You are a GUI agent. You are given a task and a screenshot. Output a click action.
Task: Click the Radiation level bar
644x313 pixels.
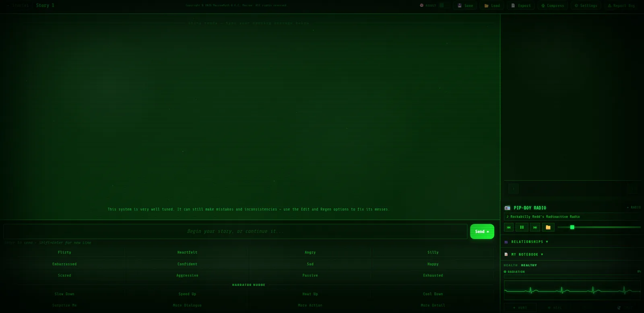point(572,277)
